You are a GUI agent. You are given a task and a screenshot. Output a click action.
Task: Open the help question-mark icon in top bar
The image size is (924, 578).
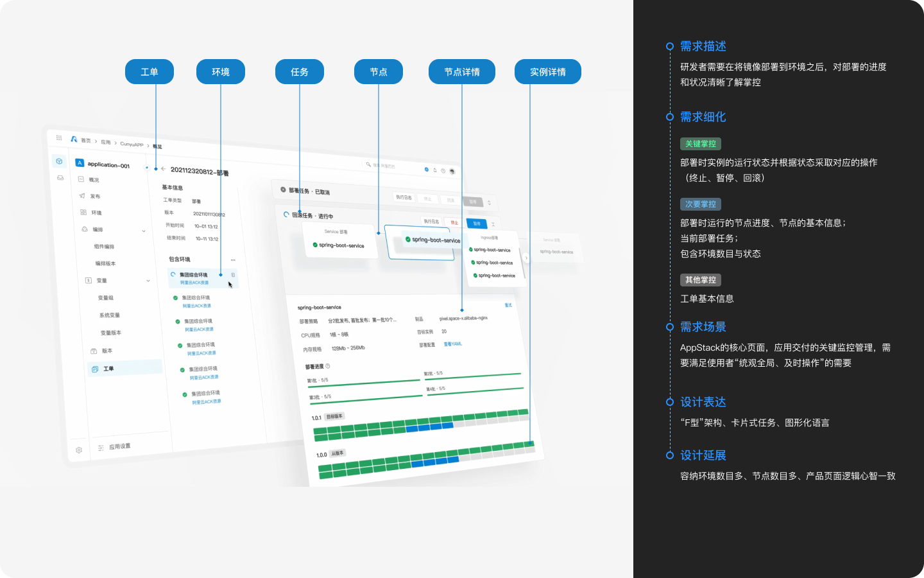point(443,171)
